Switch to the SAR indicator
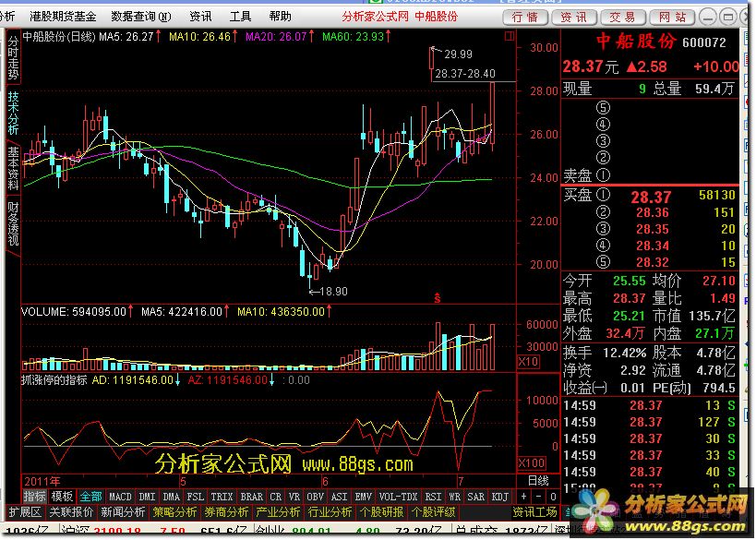756x540 pixels. tap(476, 496)
